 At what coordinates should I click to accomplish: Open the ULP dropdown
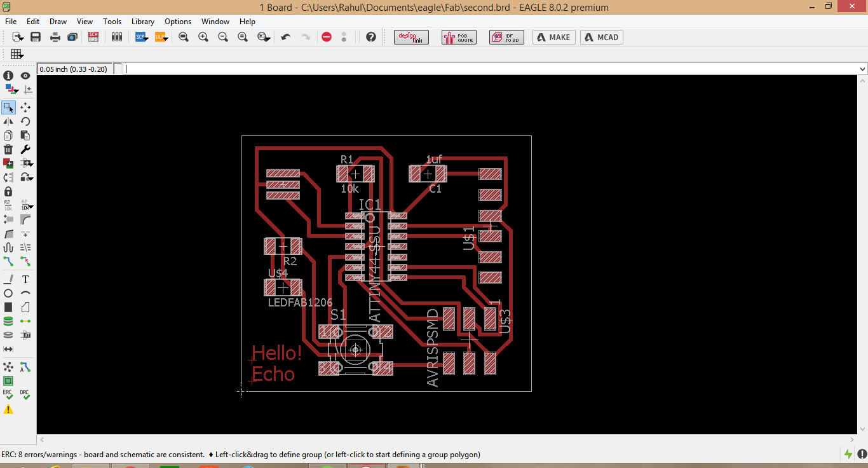161,38
